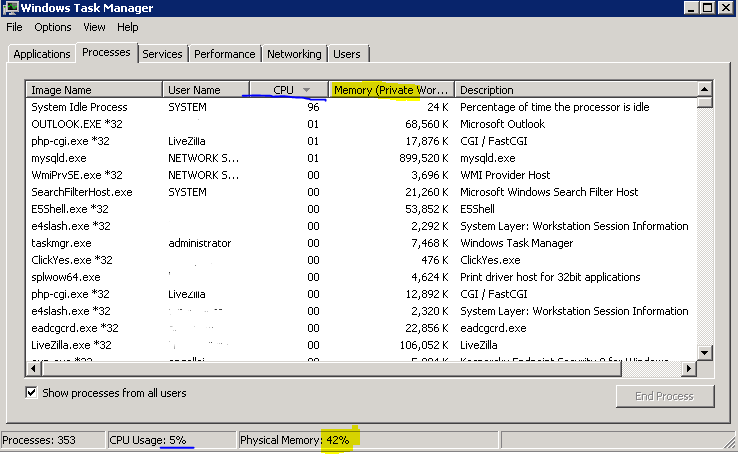Viewport: 738px width, 454px height.
Task: Select the OUTLOOK.EXE *32 process
Action: tap(361, 124)
